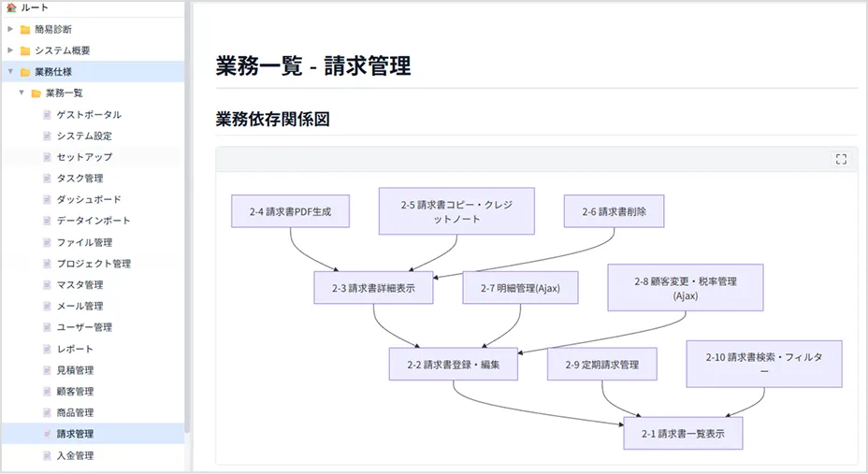Viewport: 868px width, 474px height.
Task: Click the 業務一覧 folder icon
Action: (x=36, y=93)
